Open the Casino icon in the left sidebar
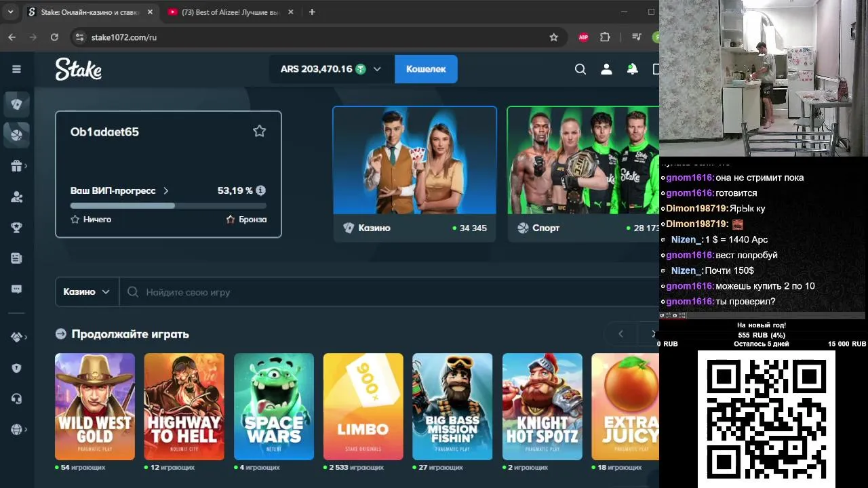The image size is (868, 488). 17,104
